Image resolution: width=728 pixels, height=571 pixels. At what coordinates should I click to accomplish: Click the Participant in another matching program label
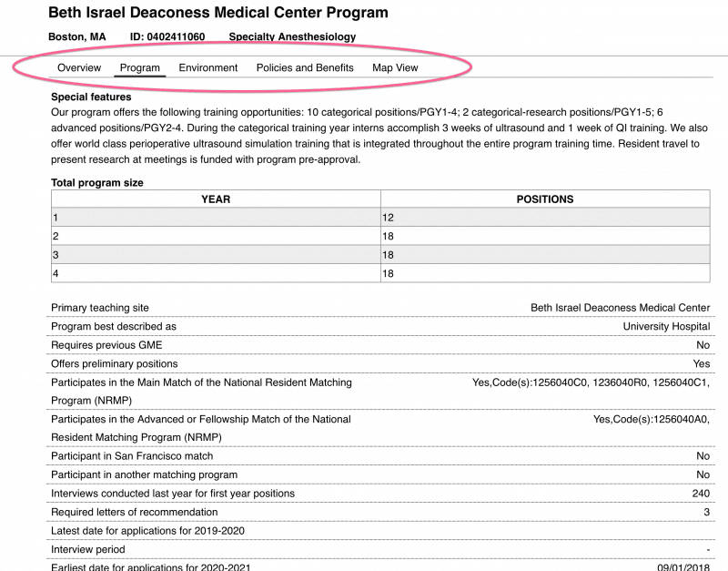coord(144,474)
